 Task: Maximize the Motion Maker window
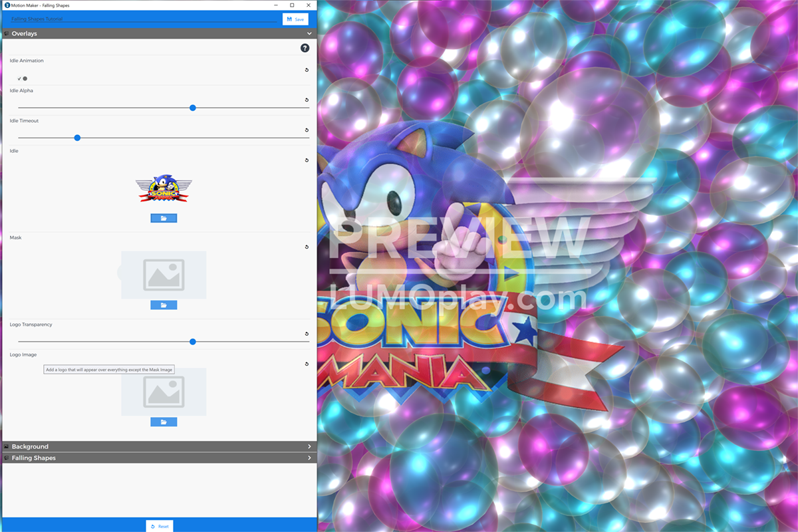click(292, 5)
